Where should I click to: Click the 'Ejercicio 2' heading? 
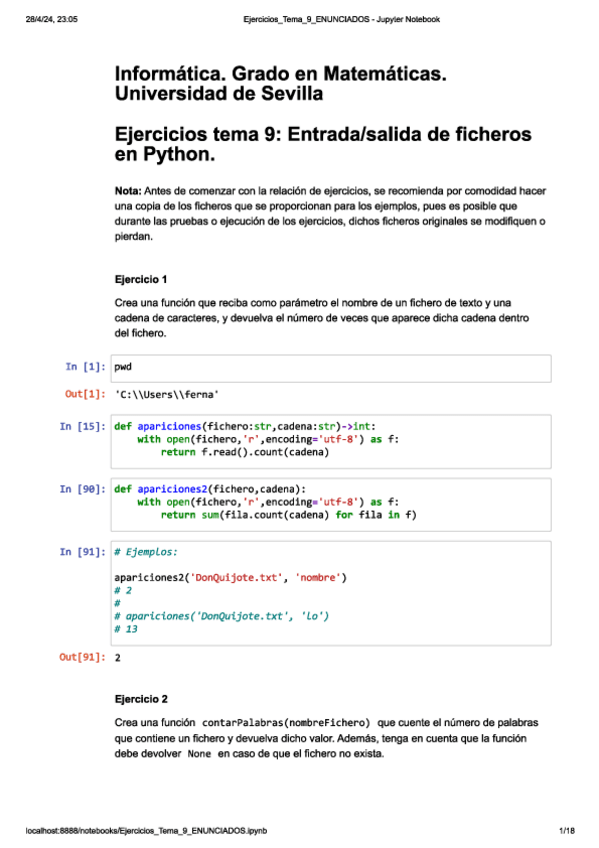point(141,699)
